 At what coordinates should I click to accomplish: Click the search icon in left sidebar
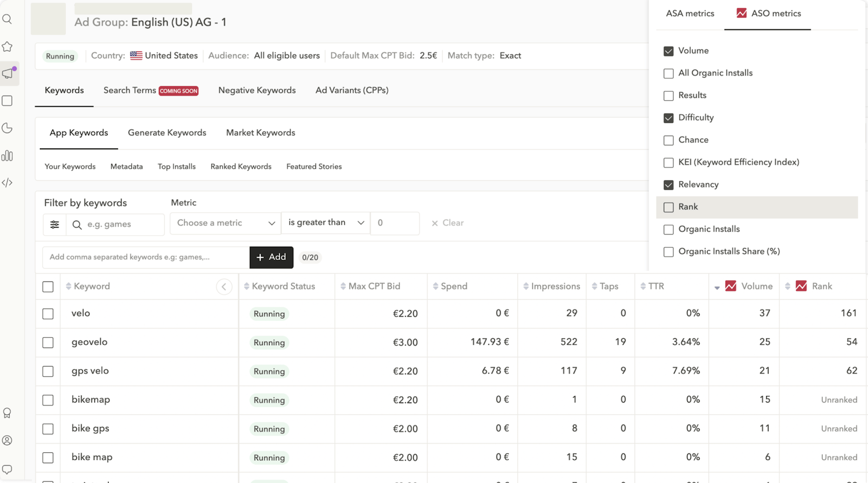(8, 19)
